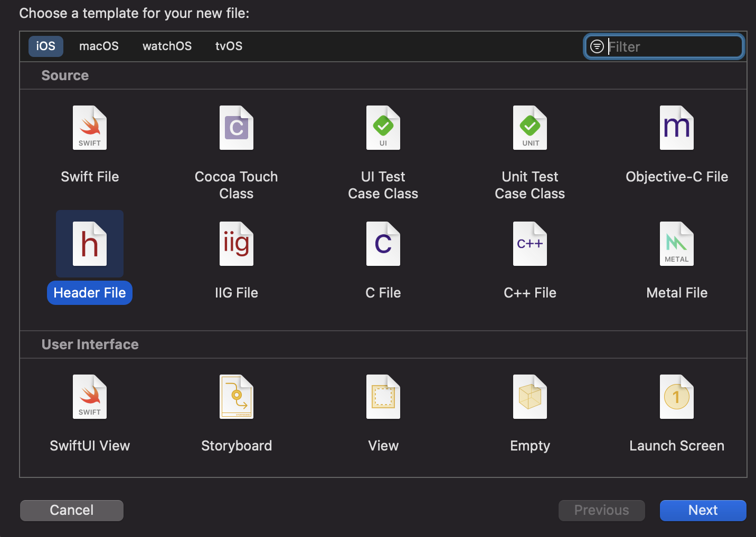Image resolution: width=756 pixels, height=537 pixels.
Task: Click the Swift File label
Action: pyautogui.click(x=90, y=177)
